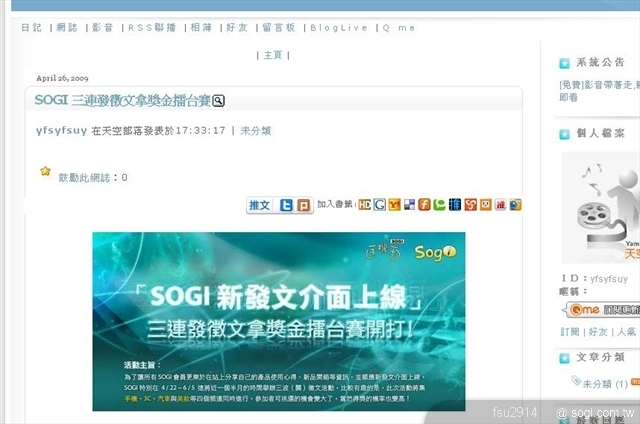Bookmark with the last yellow-blue icon
Image resolution: width=640 pixels, height=424 pixels.
[516, 204]
